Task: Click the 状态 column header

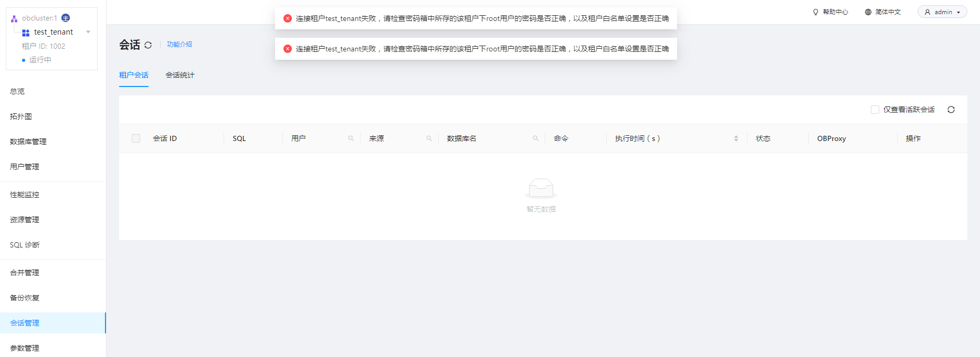Action: [763, 138]
